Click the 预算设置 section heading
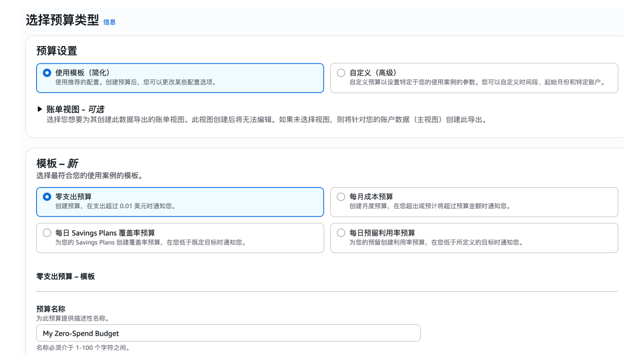This screenshot has width=644, height=362. [x=57, y=51]
